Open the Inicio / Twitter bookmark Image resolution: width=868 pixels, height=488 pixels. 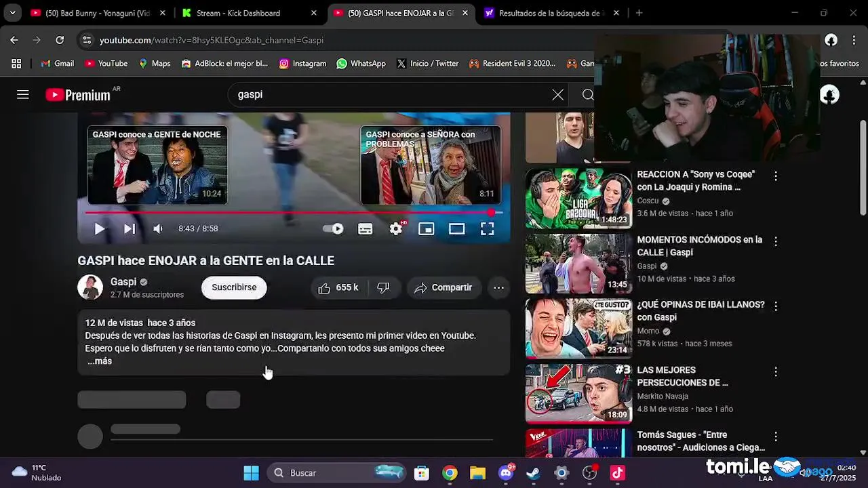(x=428, y=64)
